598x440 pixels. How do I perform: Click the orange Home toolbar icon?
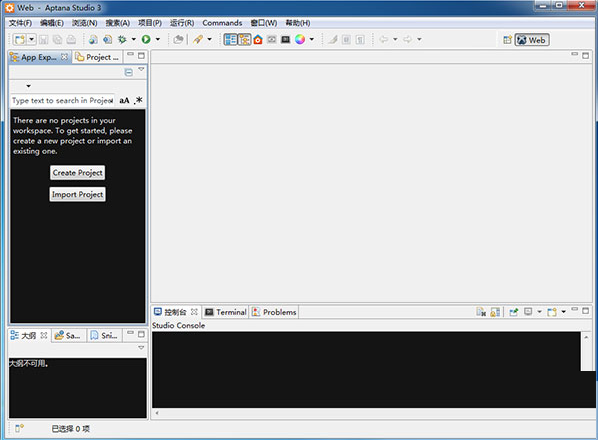(x=258, y=39)
